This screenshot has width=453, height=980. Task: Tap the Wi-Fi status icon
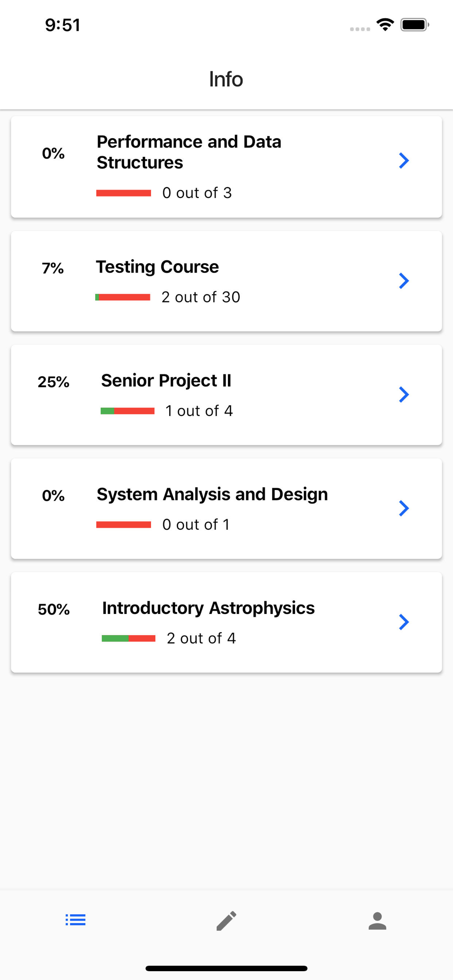point(385,24)
